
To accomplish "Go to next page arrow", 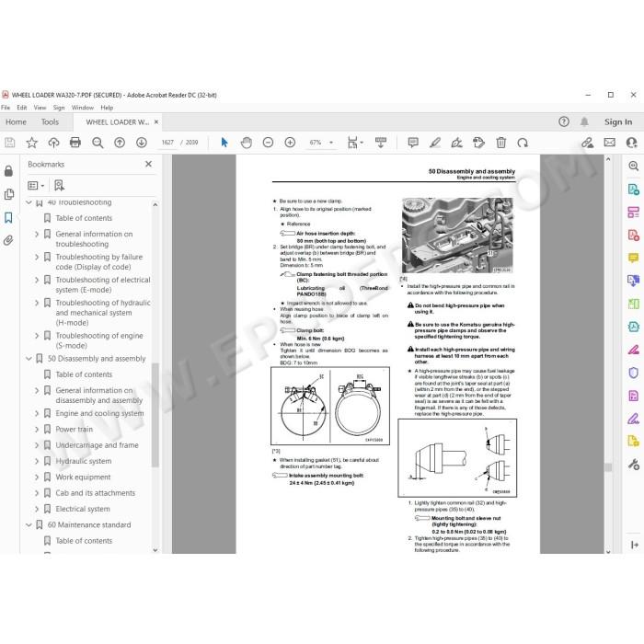I will [x=142, y=143].
